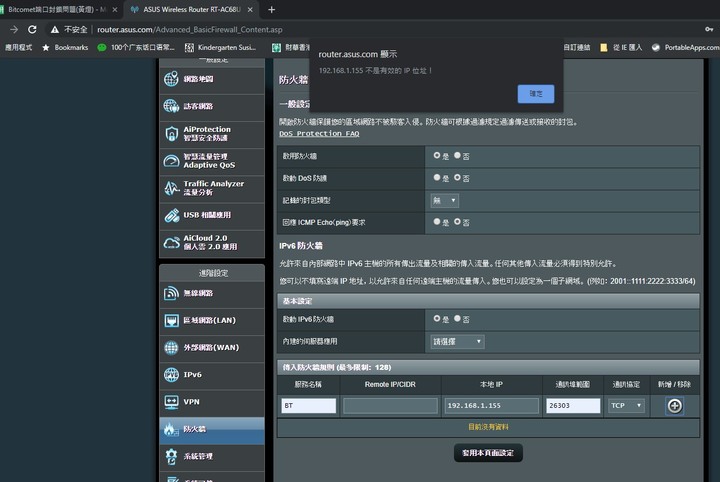Click the add rule plus icon
The width and height of the screenshot is (720, 482).
[674, 406]
